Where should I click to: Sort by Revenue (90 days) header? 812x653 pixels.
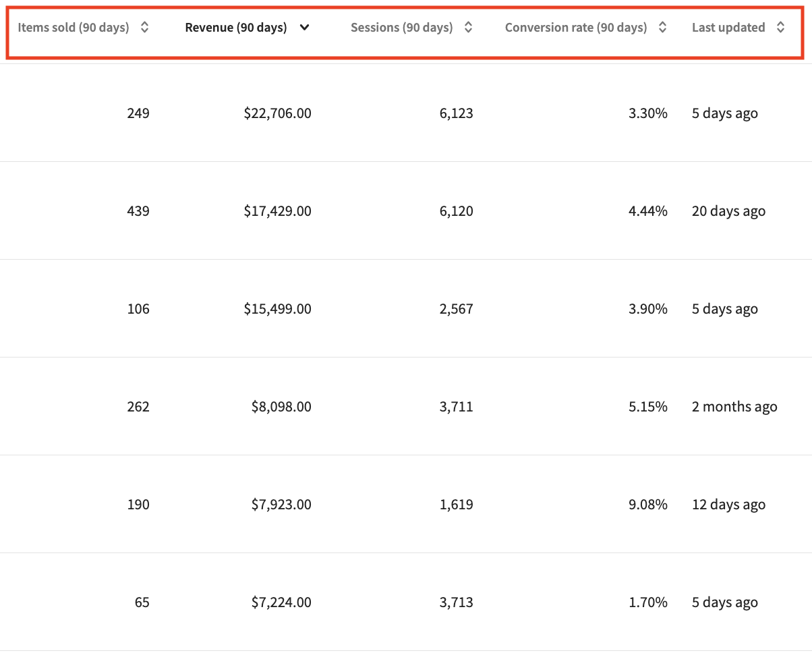click(236, 28)
